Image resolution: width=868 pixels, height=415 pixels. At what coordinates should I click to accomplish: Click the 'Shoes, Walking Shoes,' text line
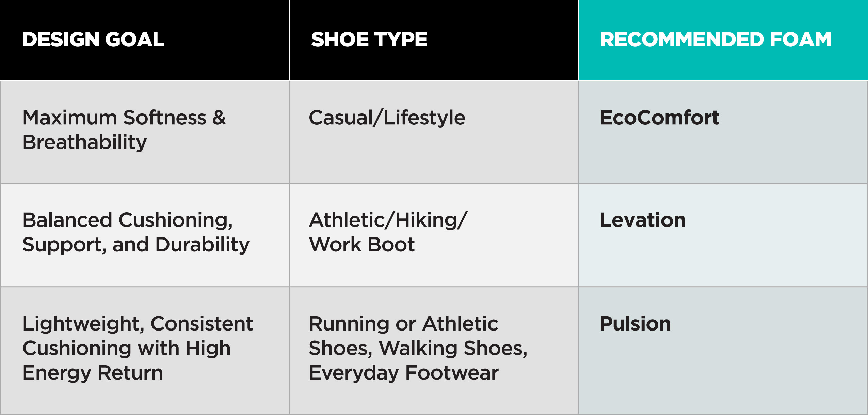pos(418,348)
